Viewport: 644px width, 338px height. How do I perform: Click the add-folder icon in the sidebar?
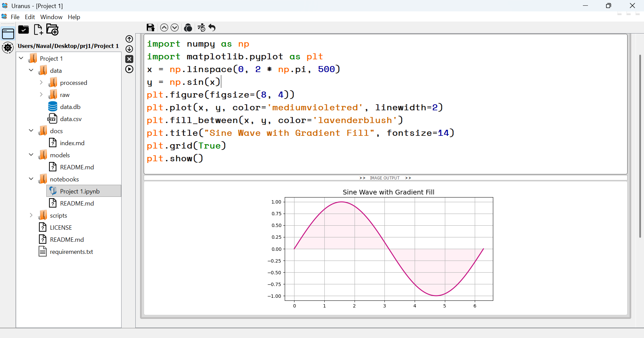click(52, 30)
